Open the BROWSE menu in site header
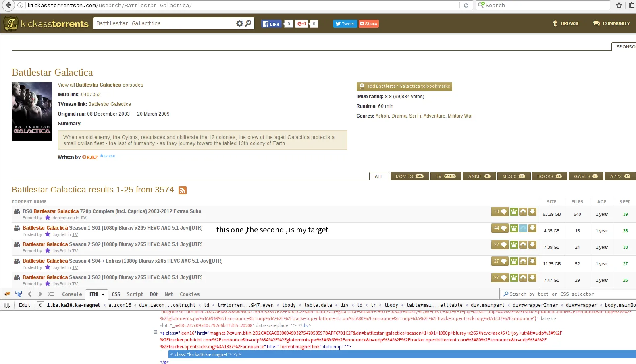The image size is (636, 364). (566, 23)
